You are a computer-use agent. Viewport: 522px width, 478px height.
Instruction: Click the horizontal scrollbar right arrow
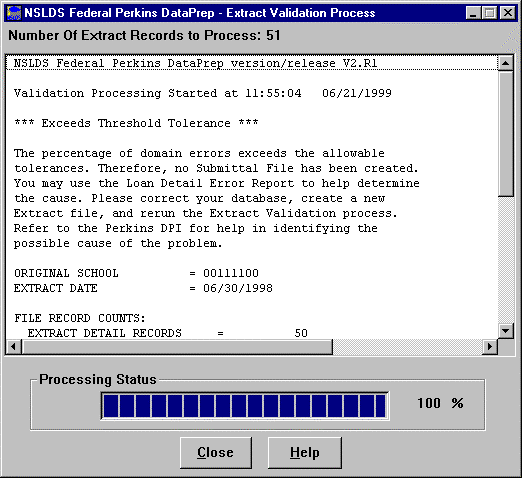click(x=490, y=347)
